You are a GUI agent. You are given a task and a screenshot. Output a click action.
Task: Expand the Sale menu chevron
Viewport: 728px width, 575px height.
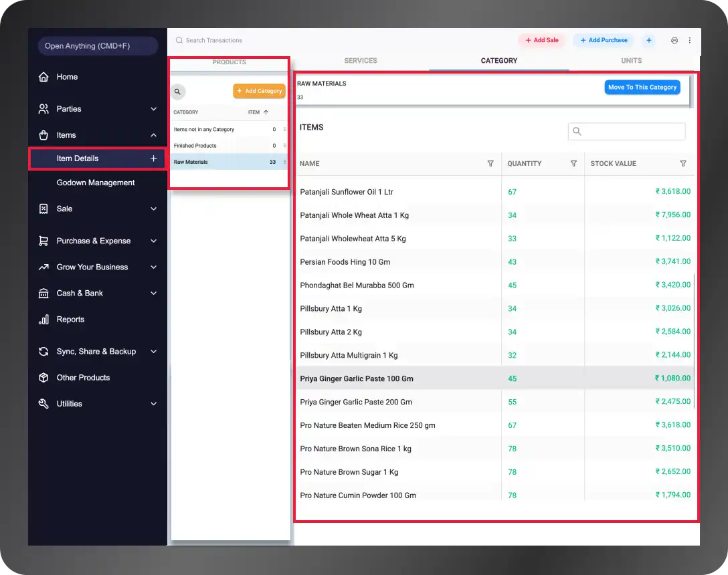[154, 209]
